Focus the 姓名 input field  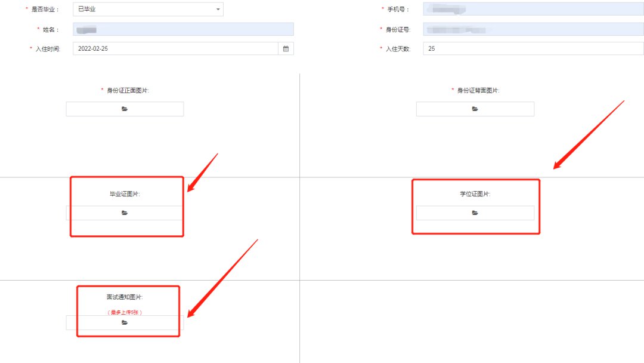[x=183, y=29]
